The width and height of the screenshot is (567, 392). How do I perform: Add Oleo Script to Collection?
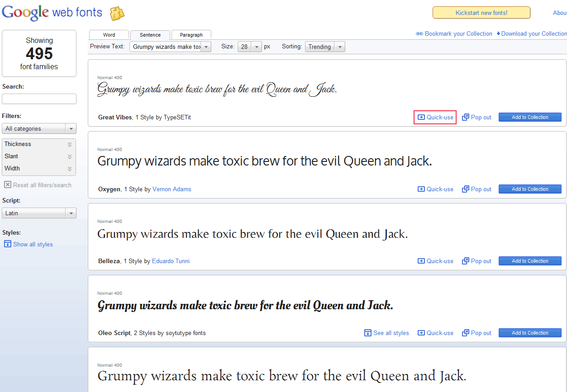[530, 333]
